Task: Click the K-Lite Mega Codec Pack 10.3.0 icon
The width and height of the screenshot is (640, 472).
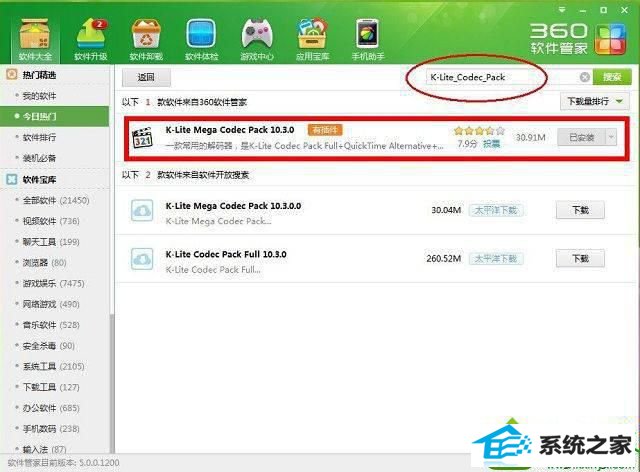Action: point(143,138)
